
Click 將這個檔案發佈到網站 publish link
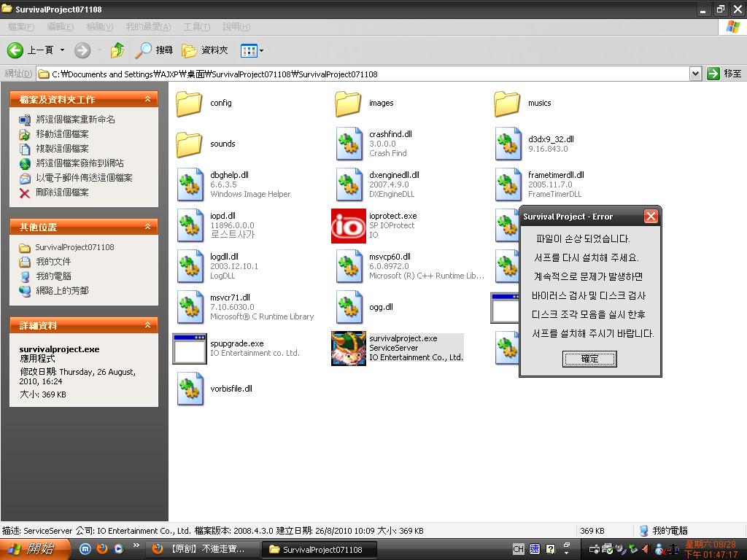pyautogui.click(x=71, y=163)
